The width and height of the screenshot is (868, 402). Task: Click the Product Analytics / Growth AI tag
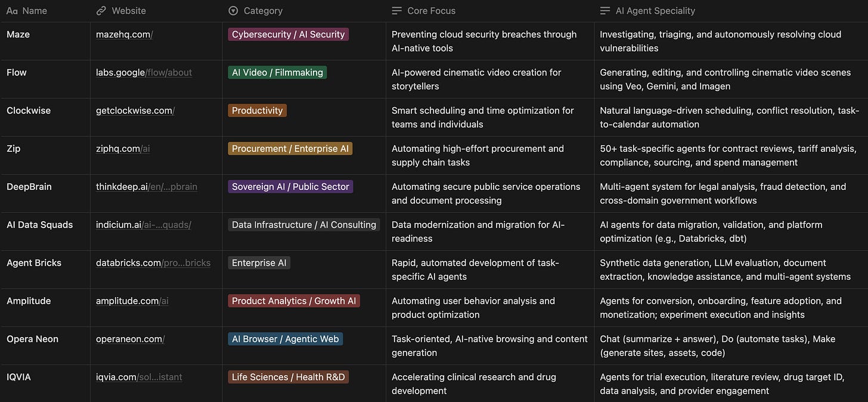click(x=294, y=301)
